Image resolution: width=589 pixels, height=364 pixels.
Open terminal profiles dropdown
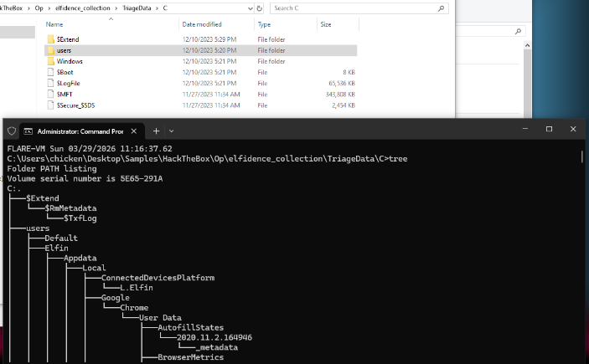coord(172,131)
